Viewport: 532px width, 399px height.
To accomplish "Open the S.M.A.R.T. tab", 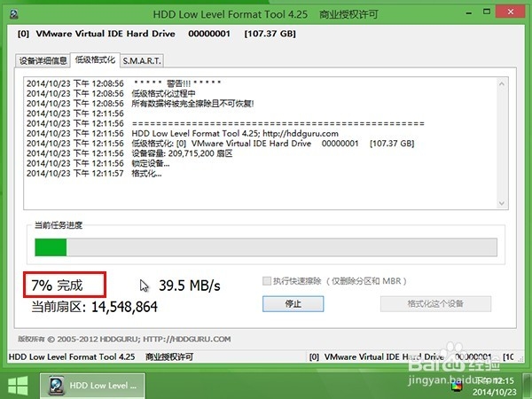I will pyautogui.click(x=142, y=60).
